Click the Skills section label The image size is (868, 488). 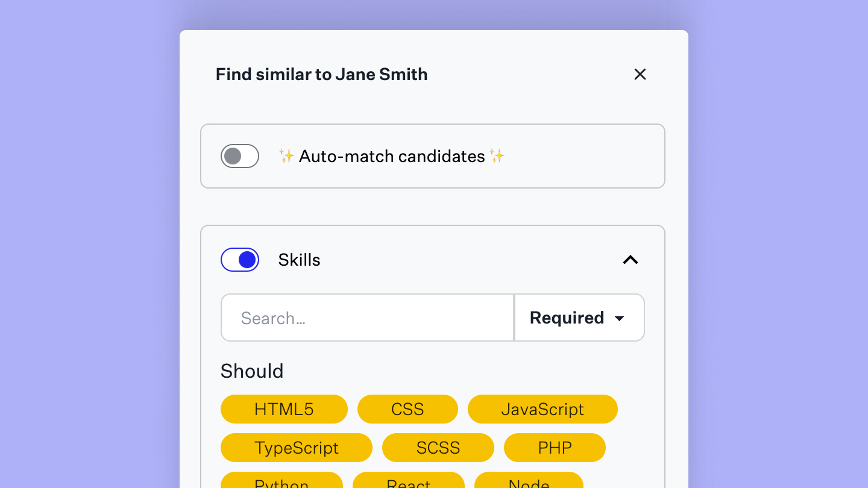300,260
